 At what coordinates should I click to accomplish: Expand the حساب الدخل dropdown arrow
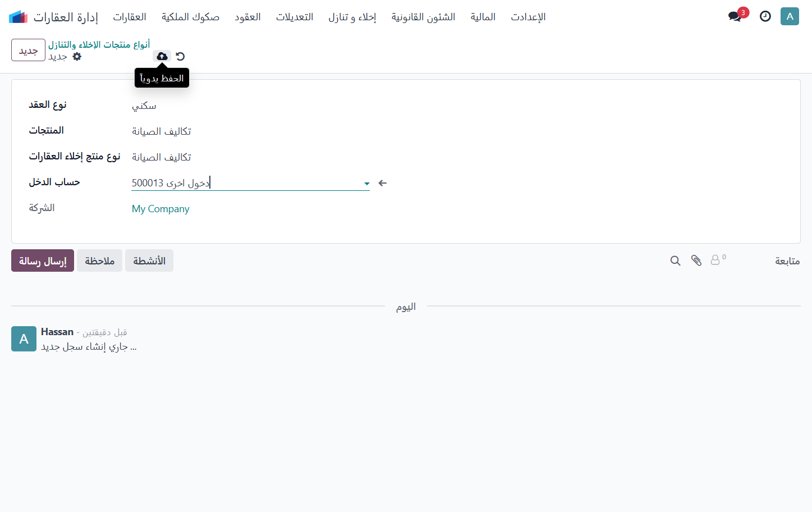(366, 184)
